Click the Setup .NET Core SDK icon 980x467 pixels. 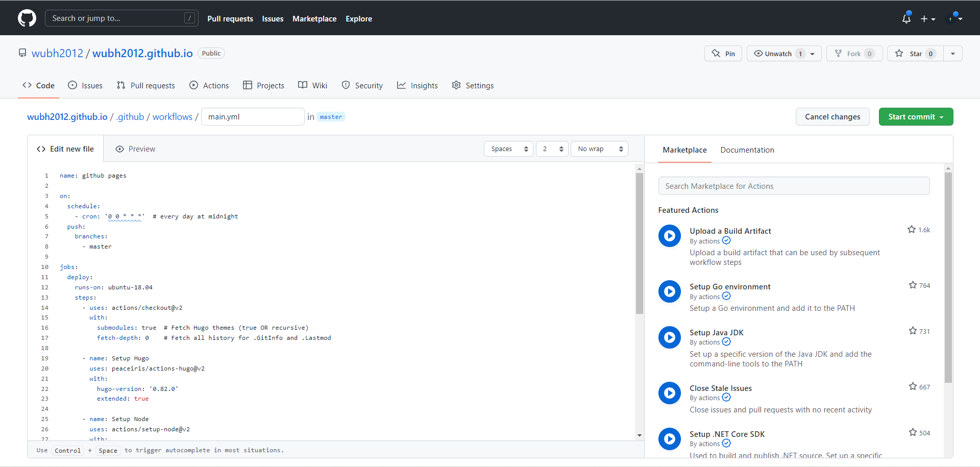coord(669,439)
